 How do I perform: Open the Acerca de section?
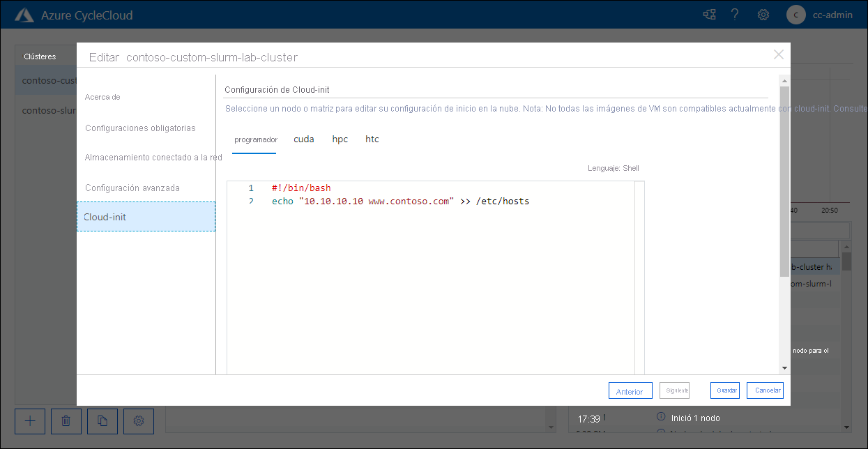(x=104, y=97)
